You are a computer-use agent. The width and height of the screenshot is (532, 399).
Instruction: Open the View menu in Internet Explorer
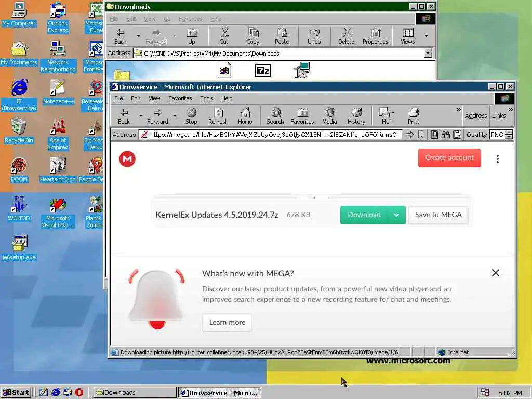tap(154, 98)
